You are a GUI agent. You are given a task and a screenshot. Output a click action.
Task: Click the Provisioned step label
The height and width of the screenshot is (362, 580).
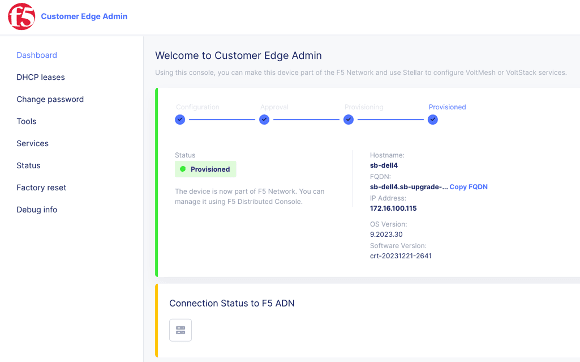447,107
